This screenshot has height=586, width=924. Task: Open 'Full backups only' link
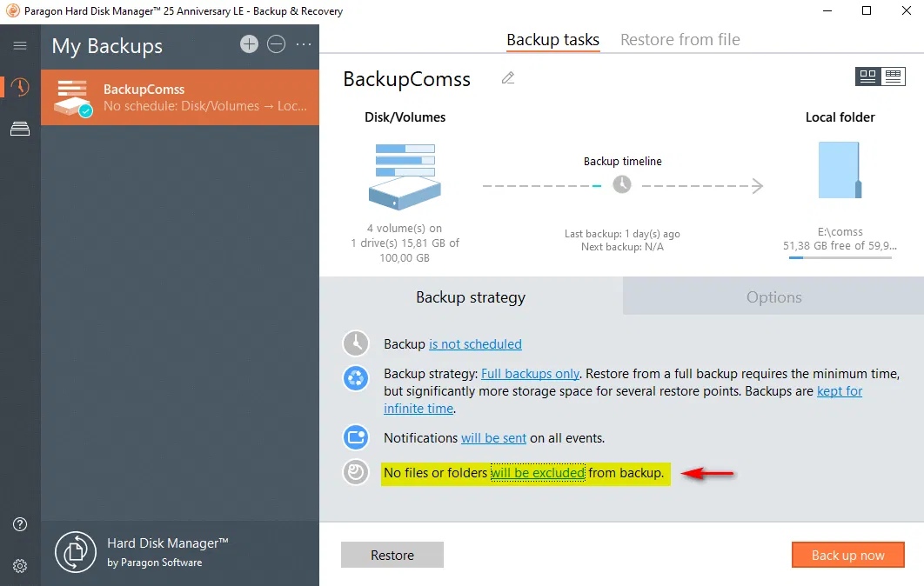531,373
